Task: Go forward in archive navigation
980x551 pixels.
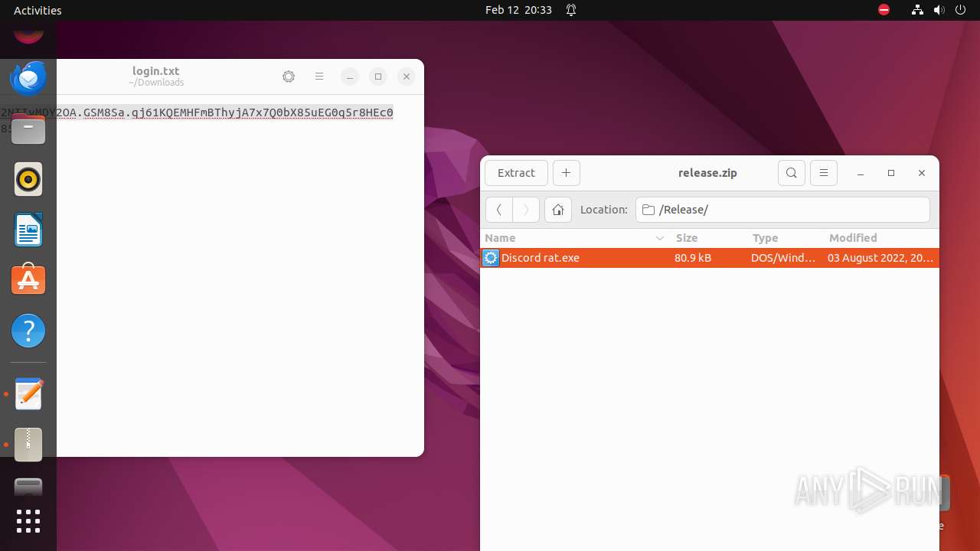Action: pos(526,210)
